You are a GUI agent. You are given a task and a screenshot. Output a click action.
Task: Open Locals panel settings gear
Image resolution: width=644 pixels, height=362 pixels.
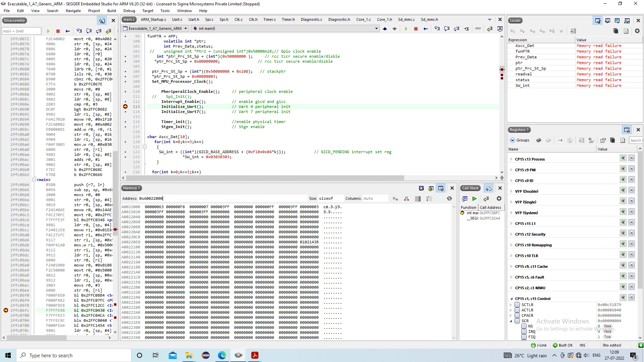pyautogui.click(x=637, y=31)
